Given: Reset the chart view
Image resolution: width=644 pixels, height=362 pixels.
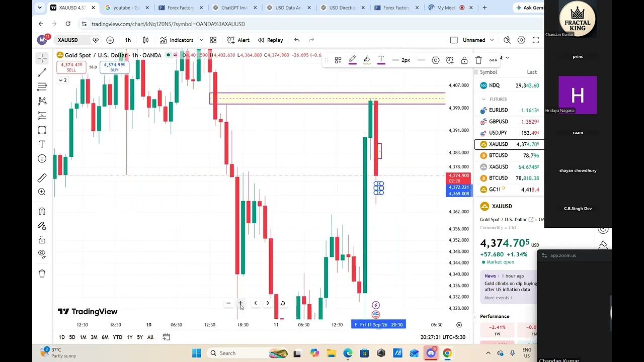Looking at the screenshot, I should 283,303.
